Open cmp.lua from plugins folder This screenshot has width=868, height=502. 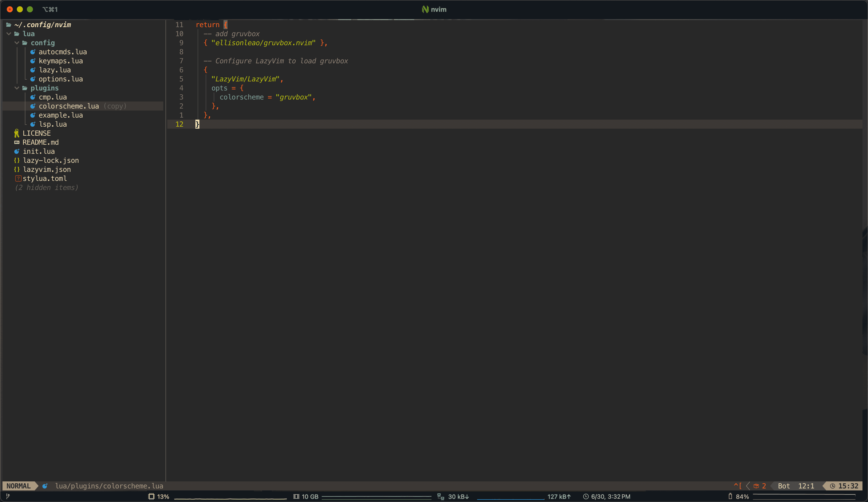53,97
